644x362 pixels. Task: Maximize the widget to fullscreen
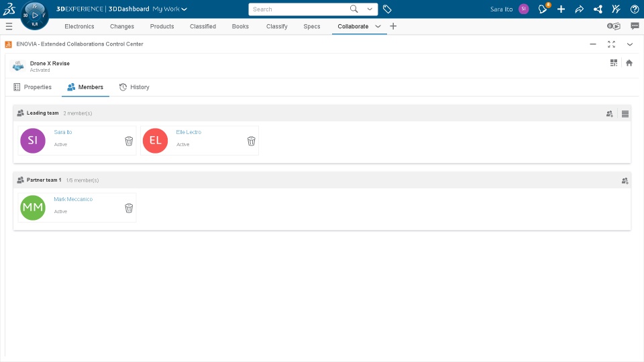pos(612,44)
